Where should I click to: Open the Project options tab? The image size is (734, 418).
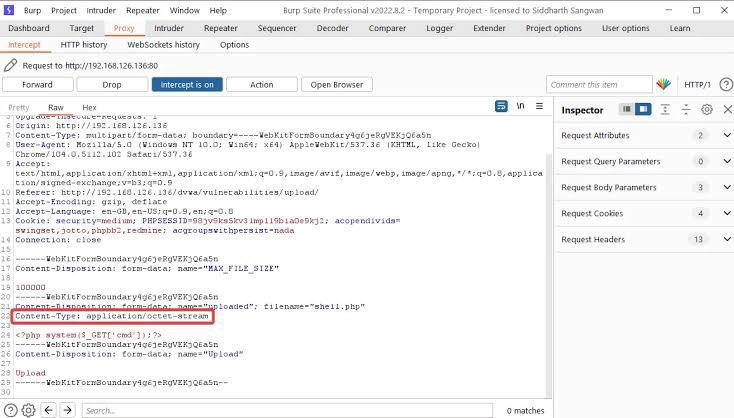coord(554,28)
